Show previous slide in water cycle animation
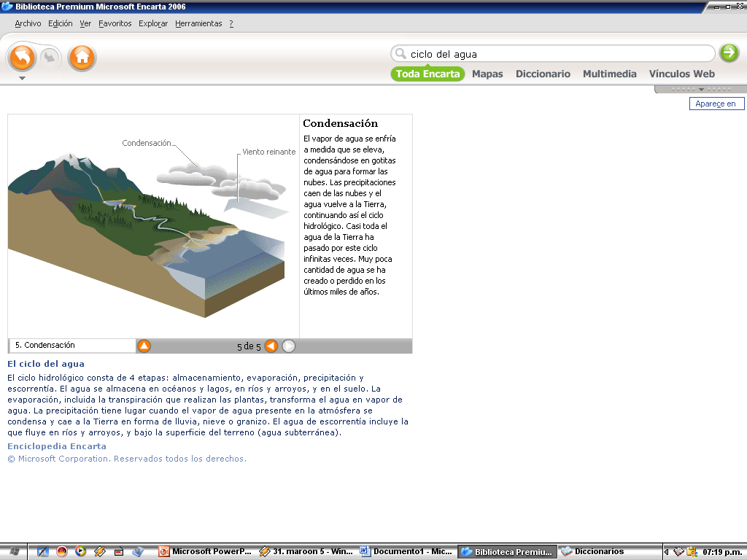The height and width of the screenshot is (560, 747). (271, 346)
